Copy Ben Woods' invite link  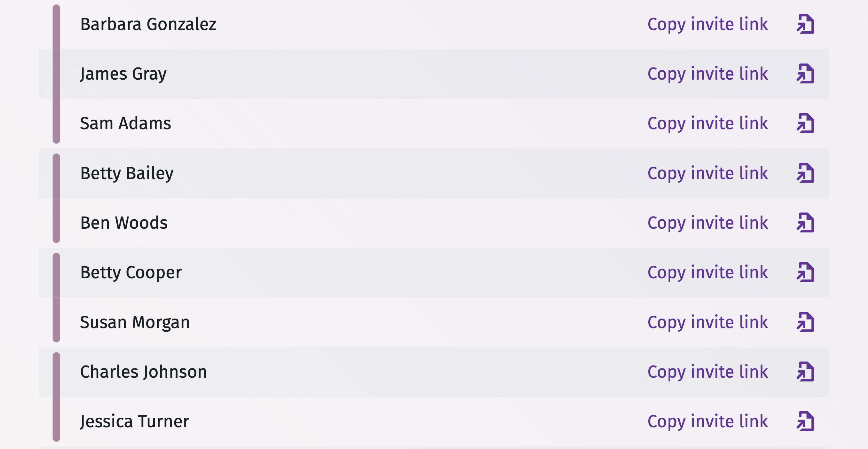click(707, 223)
